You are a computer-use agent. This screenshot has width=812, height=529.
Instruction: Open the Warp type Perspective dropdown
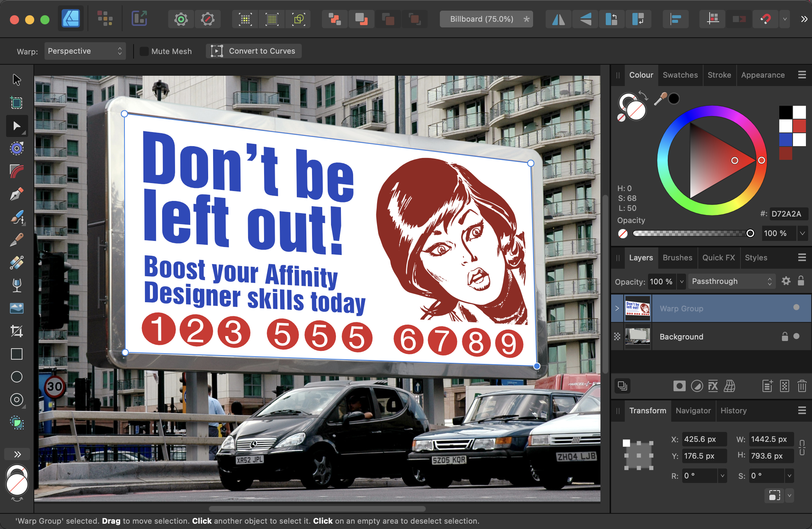click(85, 51)
